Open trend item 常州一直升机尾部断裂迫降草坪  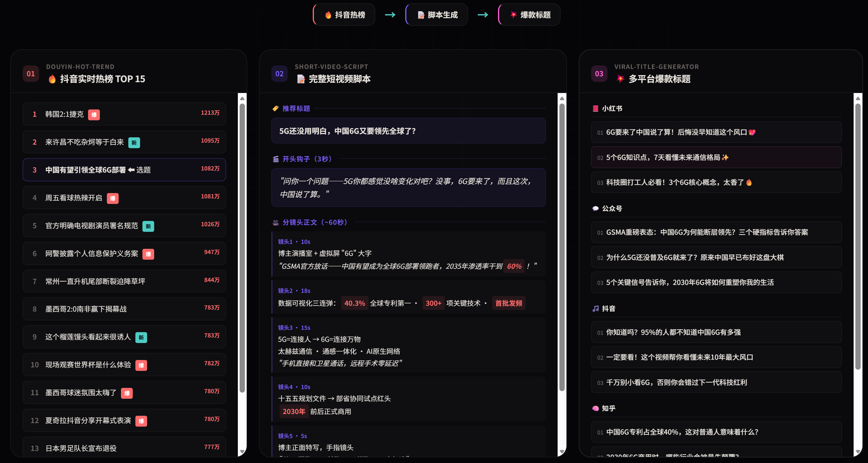point(124,281)
